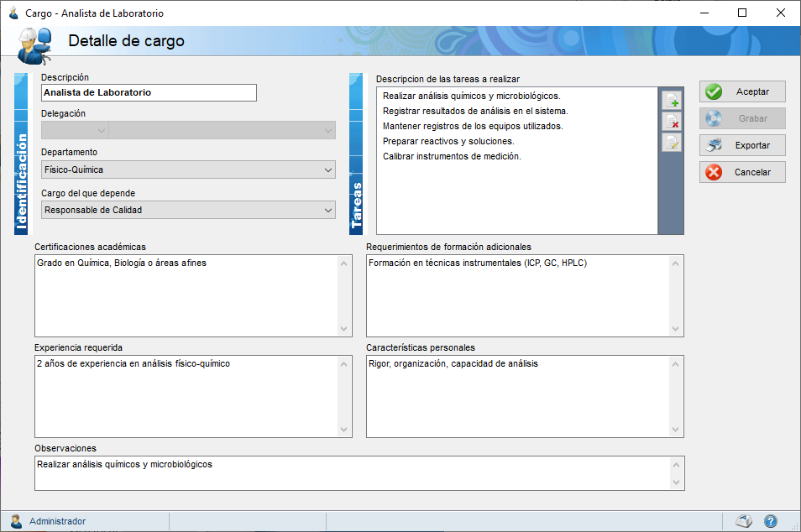801x532 pixels.
Task: Close the Cargo - Analista de Laboratorio window
Action: (x=781, y=13)
